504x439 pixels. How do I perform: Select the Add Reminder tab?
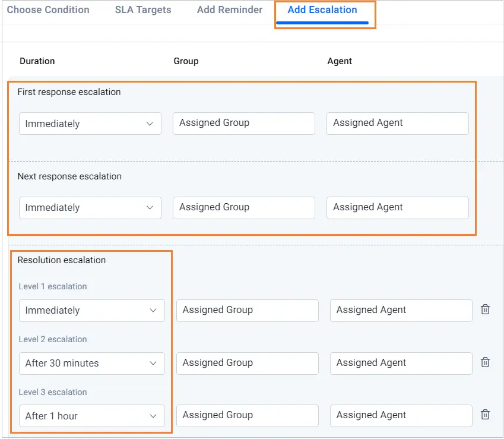pyautogui.click(x=229, y=10)
